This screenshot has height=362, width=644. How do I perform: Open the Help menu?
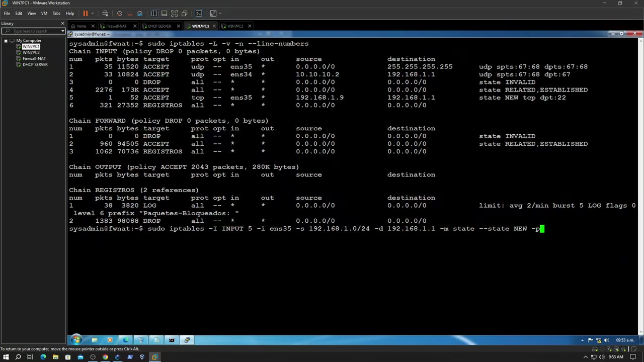click(70, 14)
